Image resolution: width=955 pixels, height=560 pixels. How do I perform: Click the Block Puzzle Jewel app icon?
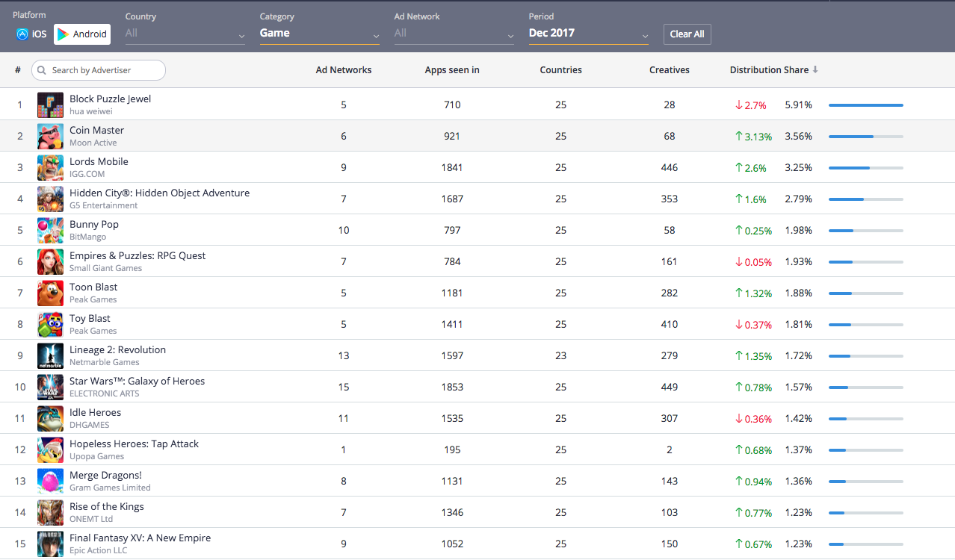[51, 105]
